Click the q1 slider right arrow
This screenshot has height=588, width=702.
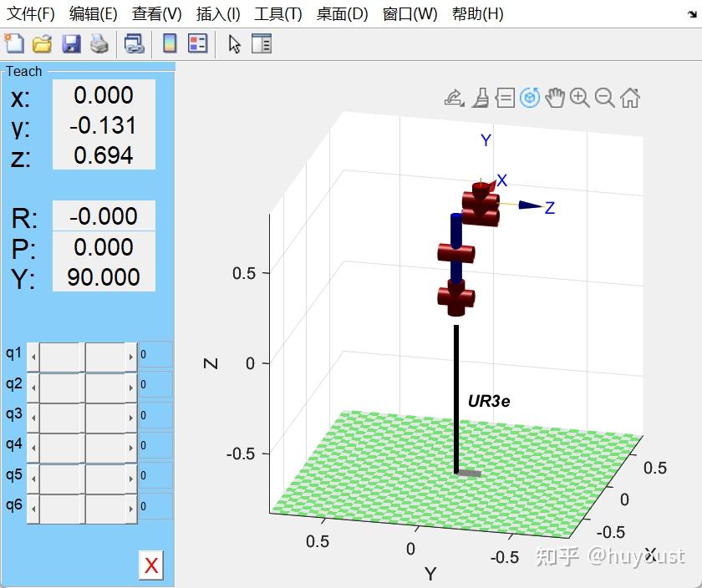(130, 357)
